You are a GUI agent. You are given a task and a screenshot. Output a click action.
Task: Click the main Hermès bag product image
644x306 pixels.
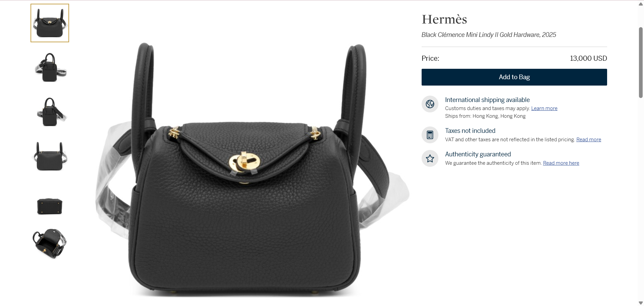[252, 169]
